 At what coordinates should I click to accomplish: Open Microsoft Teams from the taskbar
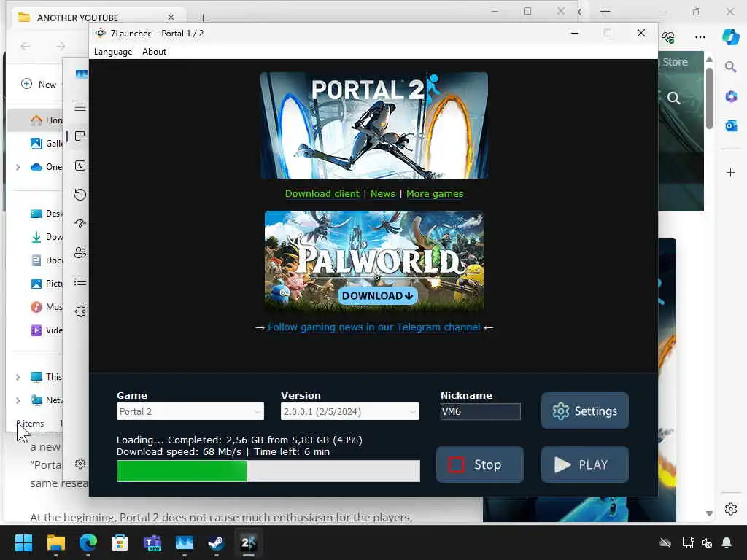[152, 542]
